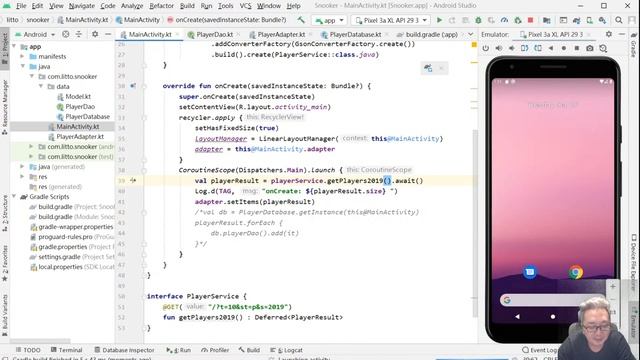This screenshot has width=640, height=360.
Task: Open the Logcat tool window
Action: (287, 350)
